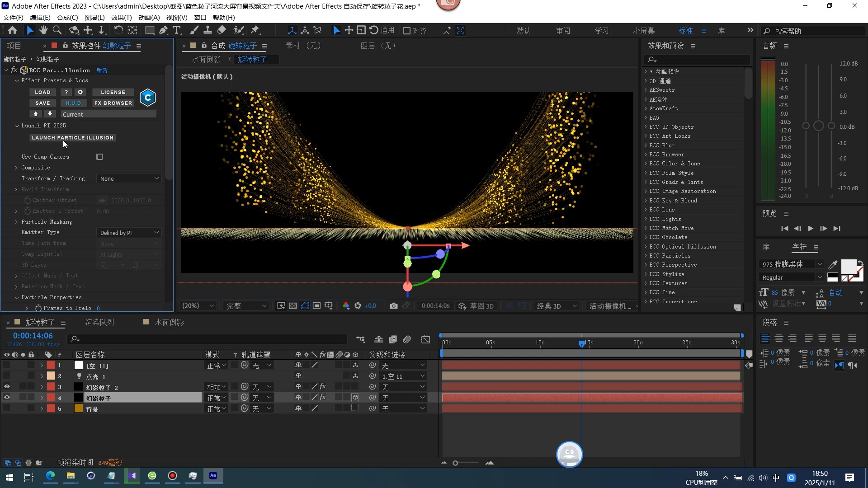
Task: Select the Selection arrow tool
Action: click(x=30, y=30)
